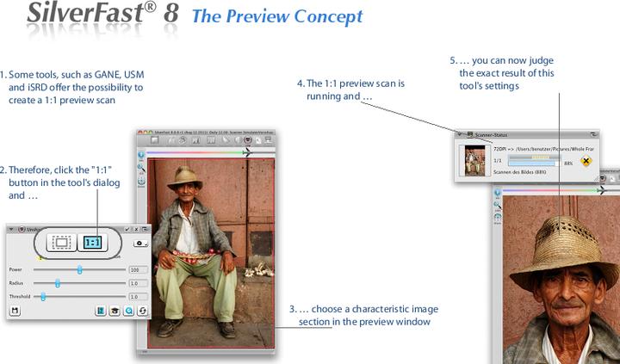
Task: Click the swirl auto-adjust icon in main toolbar
Action: [x=183, y=140]
